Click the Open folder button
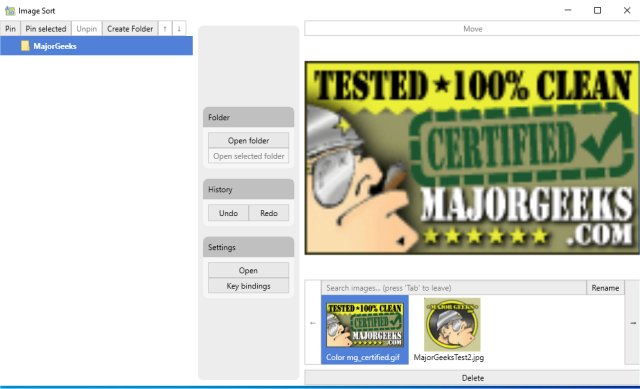 click(x=248, y=140)
